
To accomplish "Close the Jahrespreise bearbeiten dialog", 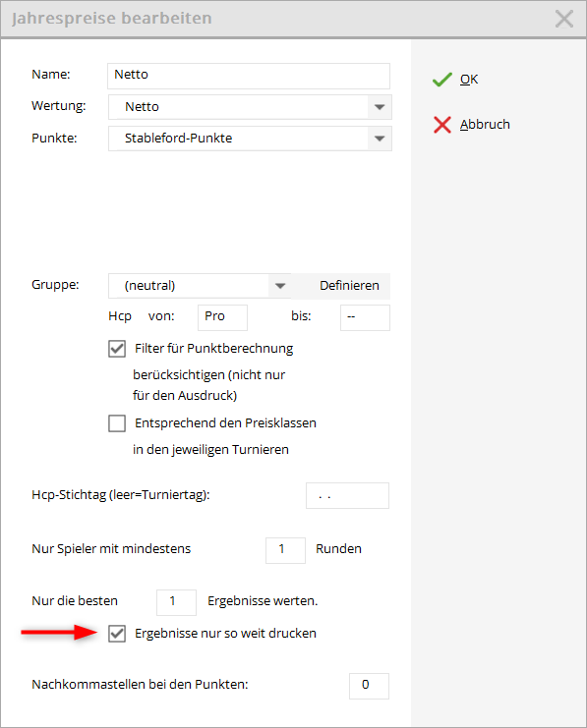I will point(564,19).
